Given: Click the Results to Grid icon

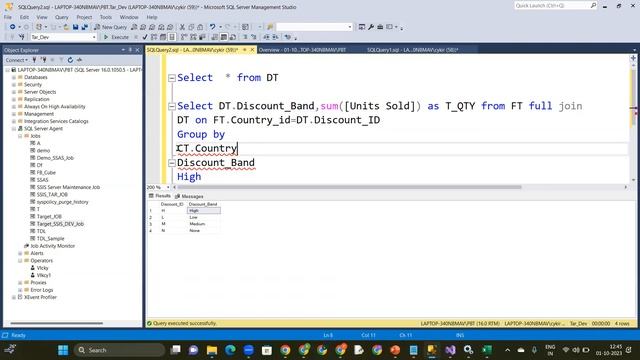Looking at the screenshot, I should (224, 37).
